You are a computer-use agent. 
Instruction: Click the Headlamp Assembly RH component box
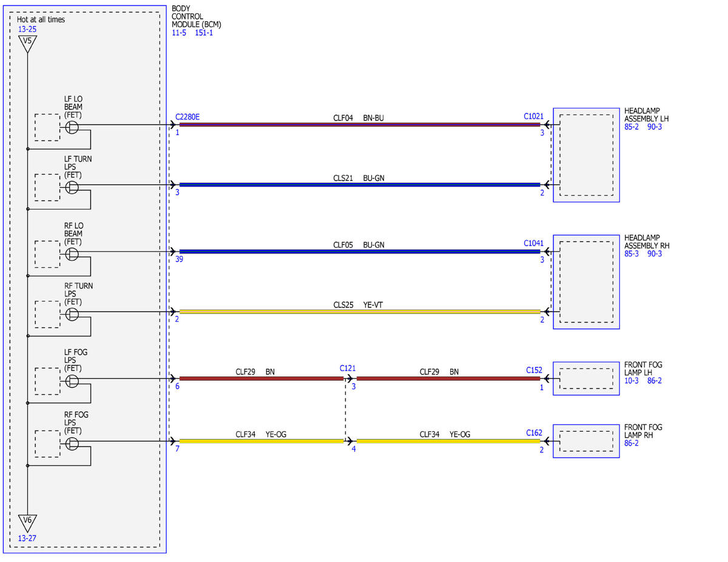tap(586, 282)
